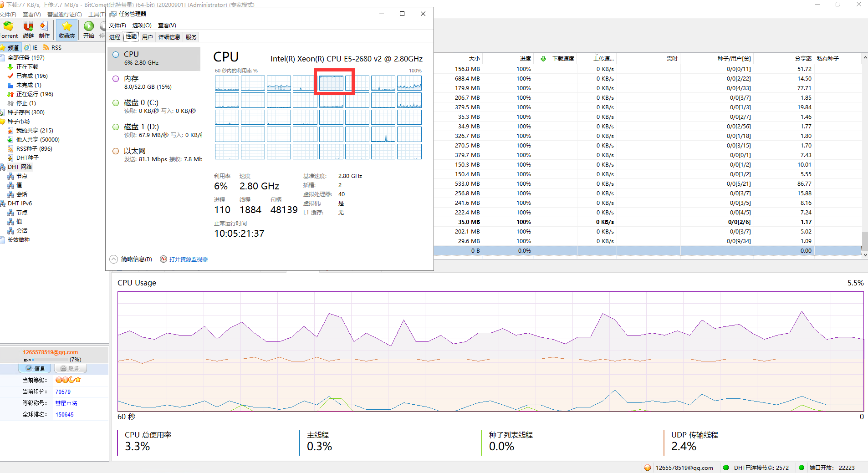Sort task list by 分享率 column
This screenshot has height=473, width=868.
coord(784,59)
